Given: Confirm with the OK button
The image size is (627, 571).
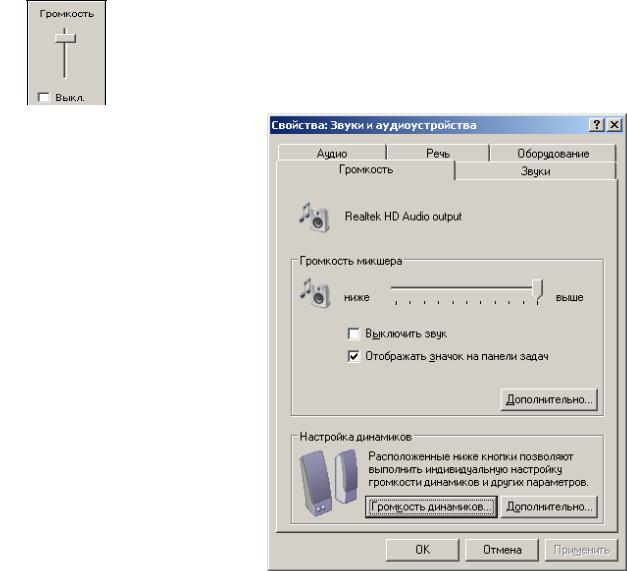Looking at the screenshot, I should (x=423, y=550).
